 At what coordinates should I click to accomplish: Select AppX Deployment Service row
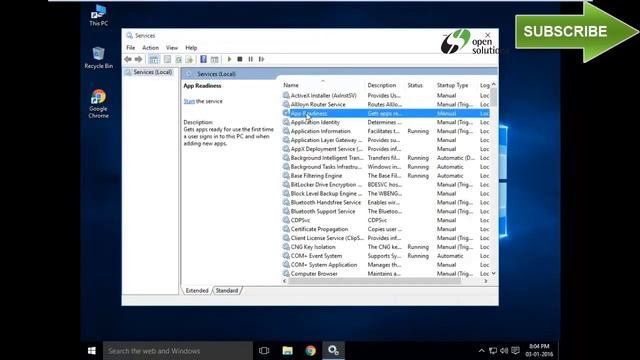(385, 149)
